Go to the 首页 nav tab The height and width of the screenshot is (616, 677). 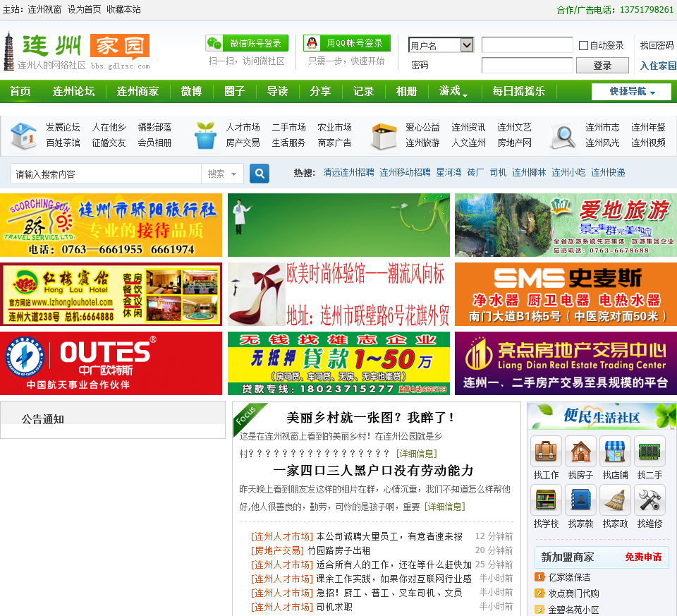pyautogui.click(x=20, y=91)
